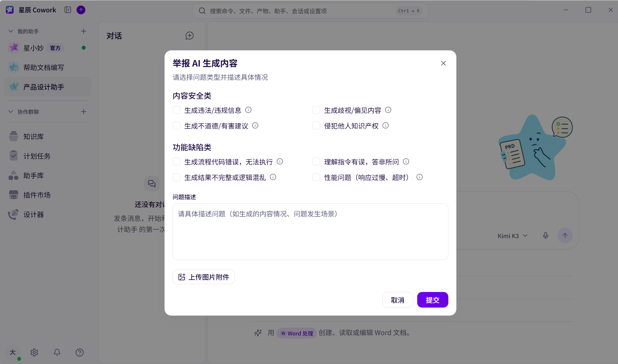
Task: Collapse the sidebar panel icon
Action: pyautogui.click(x=67, y=10)
